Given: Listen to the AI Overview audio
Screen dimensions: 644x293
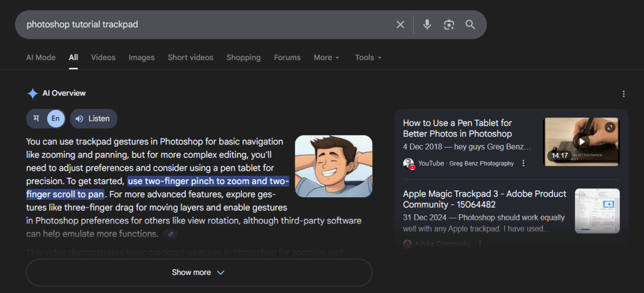Looking at the screenshot, I should click(x=93, y=118).
